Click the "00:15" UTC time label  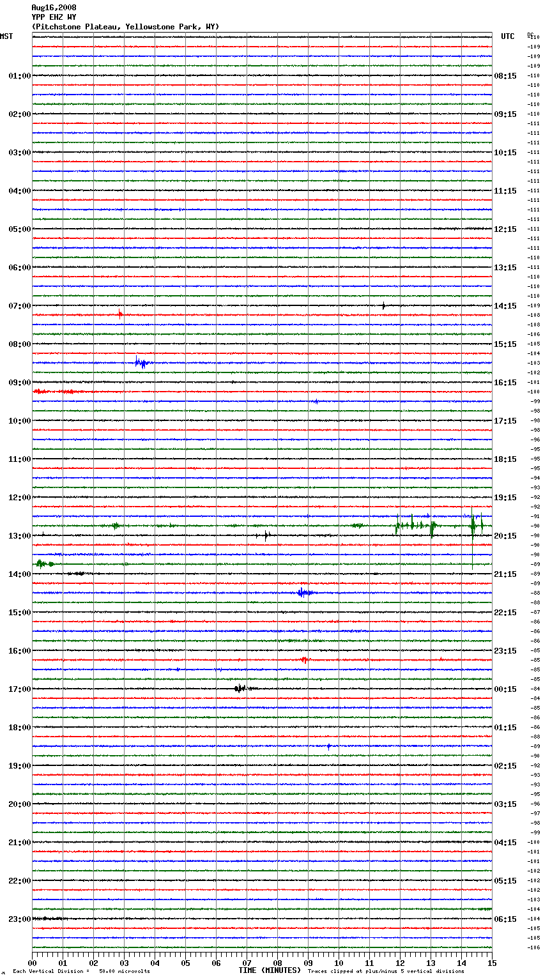[x=505, y=689]
